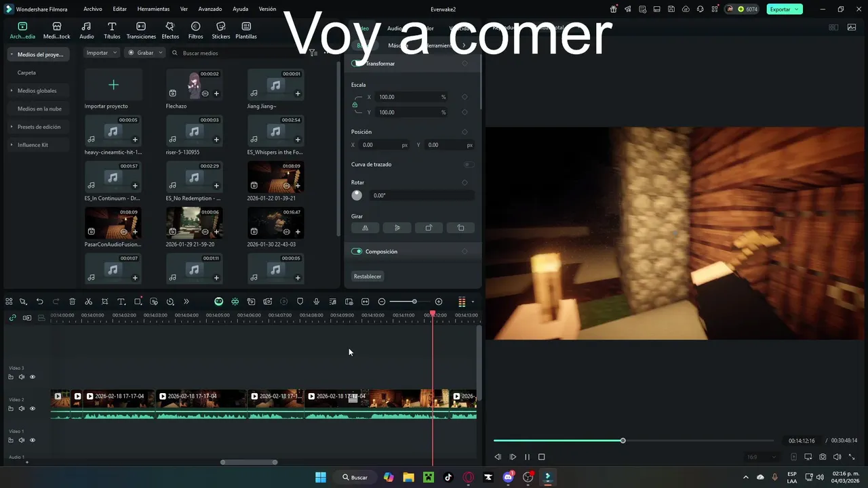
Task: Toggle the Transformar switch
Action: tap(357, 63)
